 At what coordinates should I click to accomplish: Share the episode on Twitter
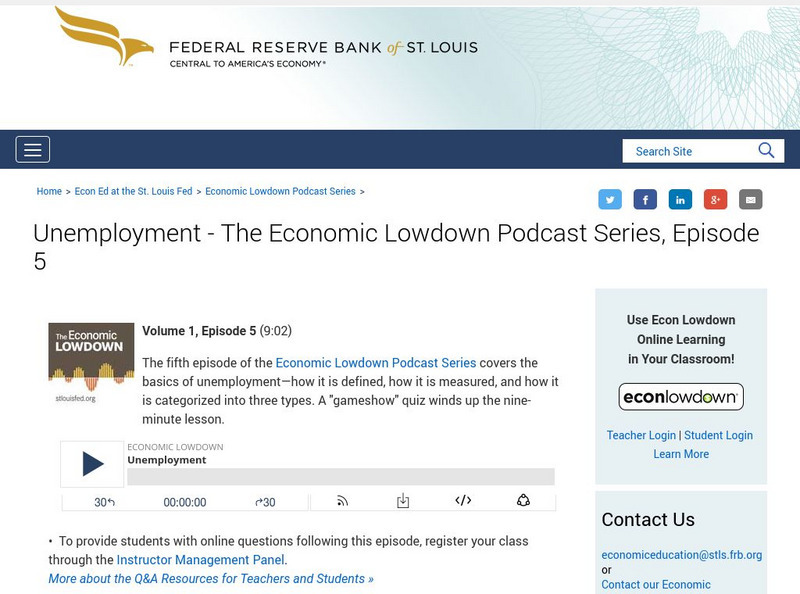[x=611, y=199]
